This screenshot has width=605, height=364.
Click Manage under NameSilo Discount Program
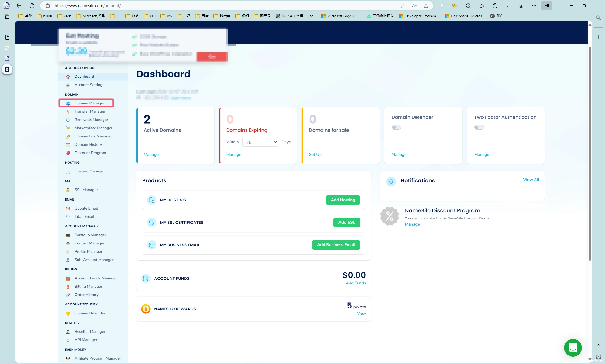412,224
